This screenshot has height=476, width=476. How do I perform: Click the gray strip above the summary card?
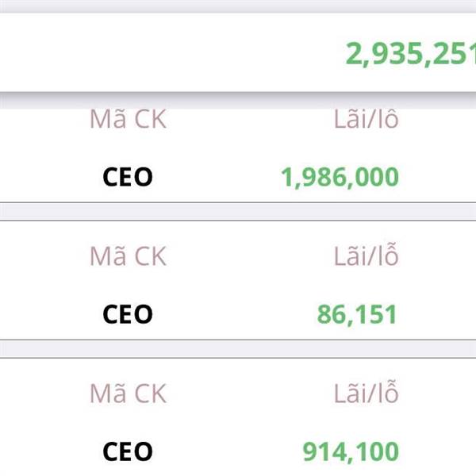(238, 6)
